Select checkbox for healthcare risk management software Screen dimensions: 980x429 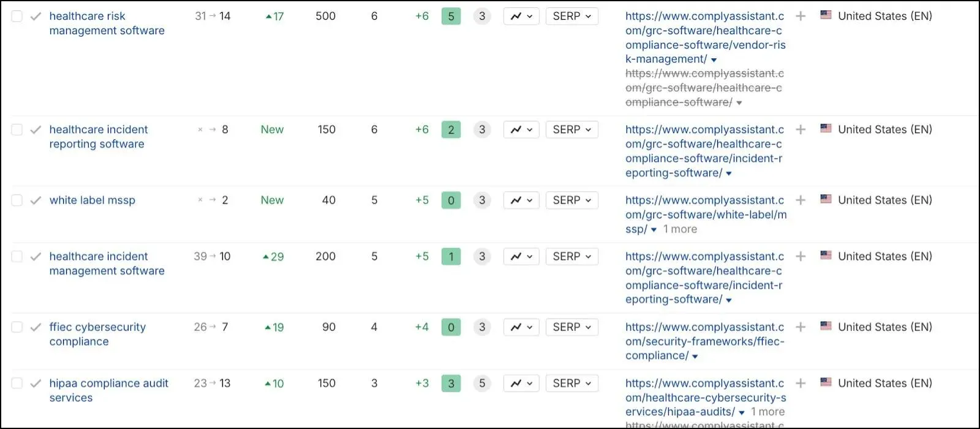(17, 17)
